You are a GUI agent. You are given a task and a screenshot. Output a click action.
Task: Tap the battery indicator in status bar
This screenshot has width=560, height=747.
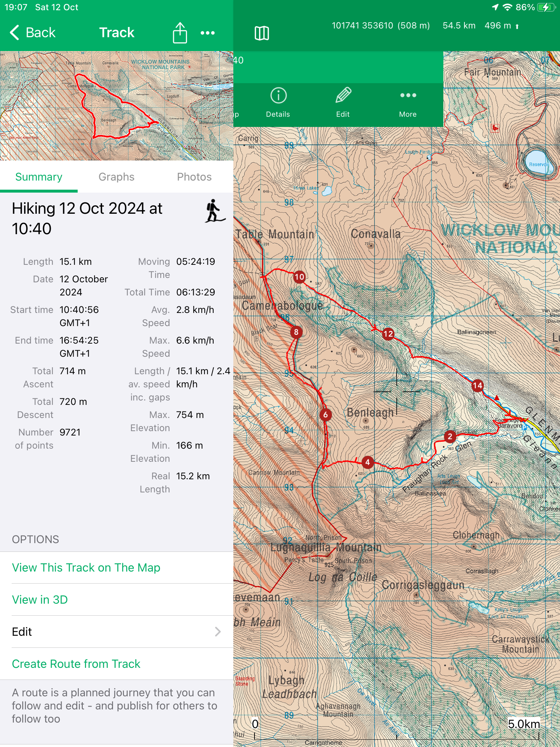pyautogui.click(x=546, y=7)
